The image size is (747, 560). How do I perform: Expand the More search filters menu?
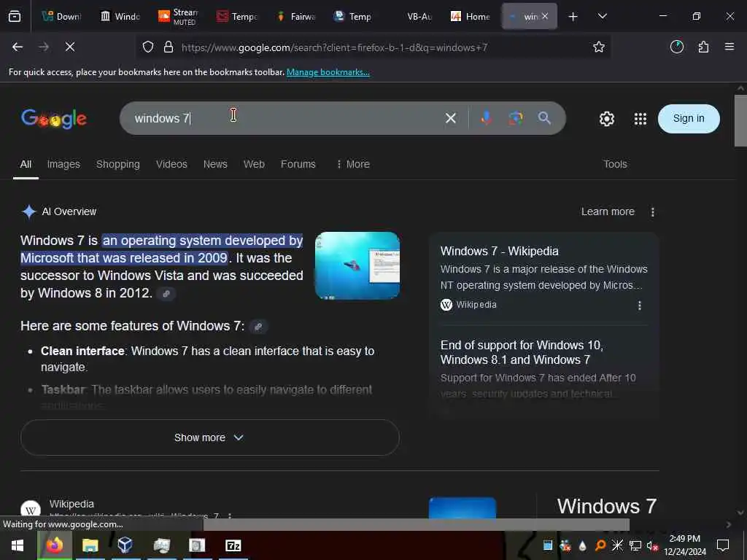pyautogui.click(x=353, y=164)
